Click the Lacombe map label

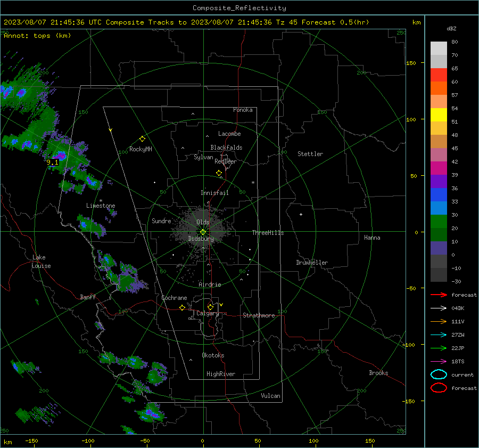click(x=229, y=134)
